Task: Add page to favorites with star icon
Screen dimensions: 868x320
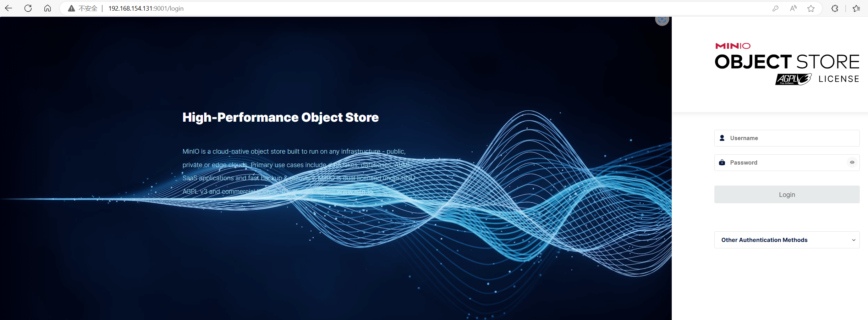Action: 811,9
